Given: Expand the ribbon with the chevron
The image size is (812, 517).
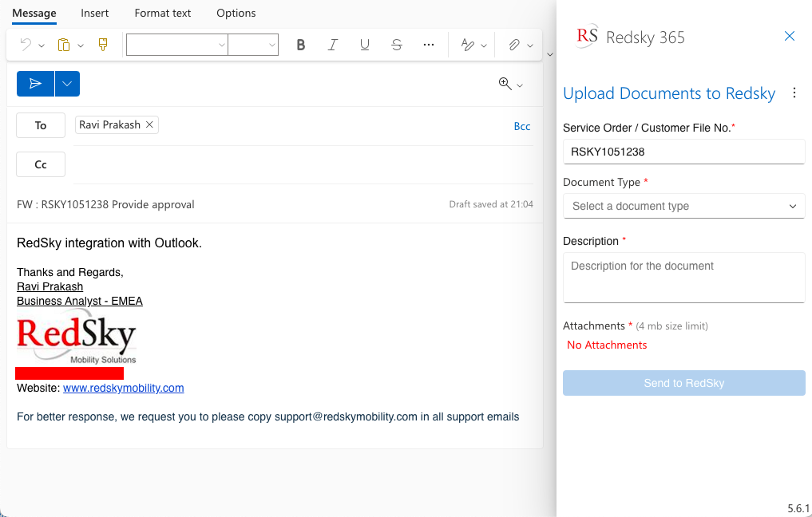Looking at the screenshot, I should coord(550,54).
